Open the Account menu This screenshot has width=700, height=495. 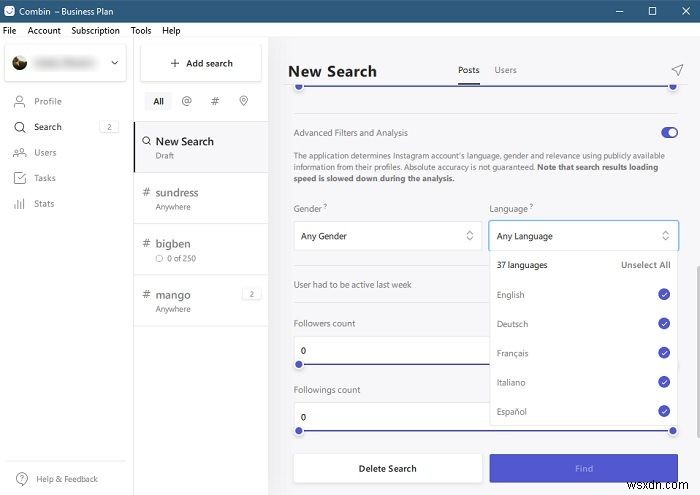[x=44, y=30]
